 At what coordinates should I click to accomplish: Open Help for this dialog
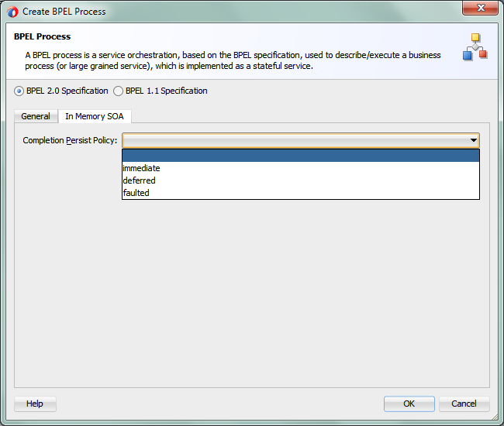click(x=35, y=404)
